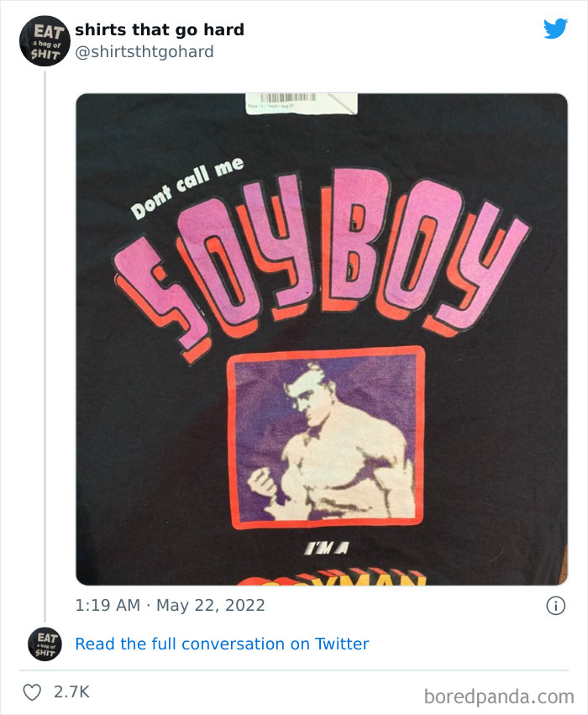
Task: Click the small avatar beside Read the full conversation
Action: pyautogui.click(x=45, y=644)
